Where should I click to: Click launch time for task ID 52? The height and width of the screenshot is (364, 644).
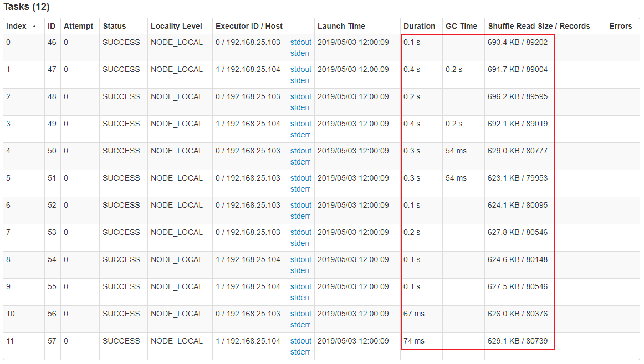pos(353,205)
